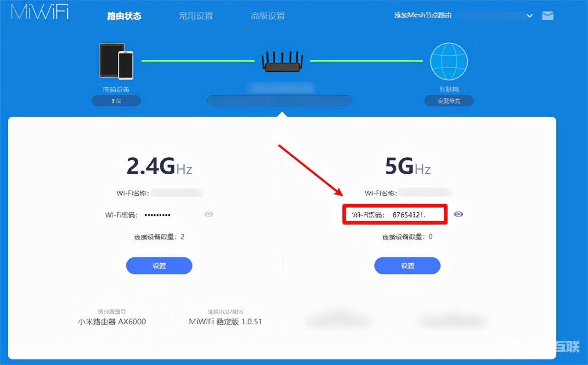Click the 2.4GHz masked Wi-Fi password

158,215
